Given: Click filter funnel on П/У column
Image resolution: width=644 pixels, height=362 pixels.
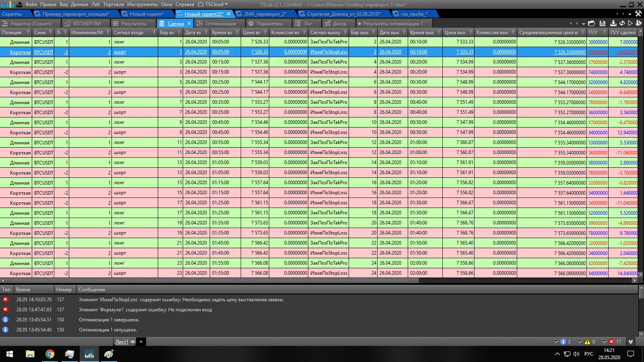Looking at the screenshot, I should click(604, 33).
